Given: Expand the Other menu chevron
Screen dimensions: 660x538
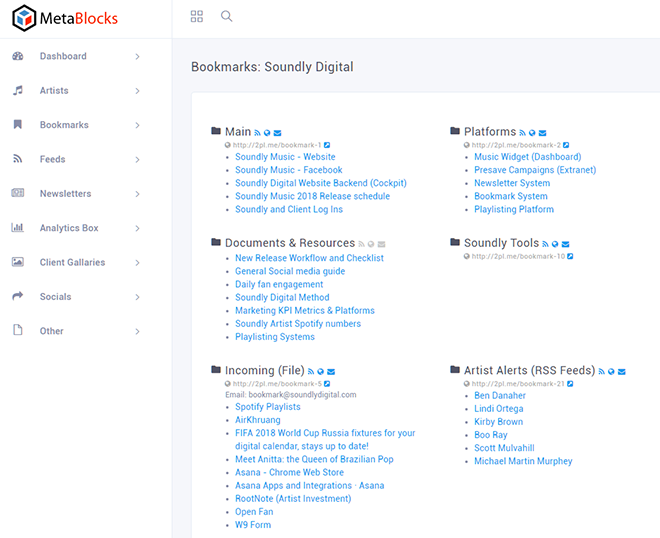Looking at the screenshot, I should click(x=137, y=331).
